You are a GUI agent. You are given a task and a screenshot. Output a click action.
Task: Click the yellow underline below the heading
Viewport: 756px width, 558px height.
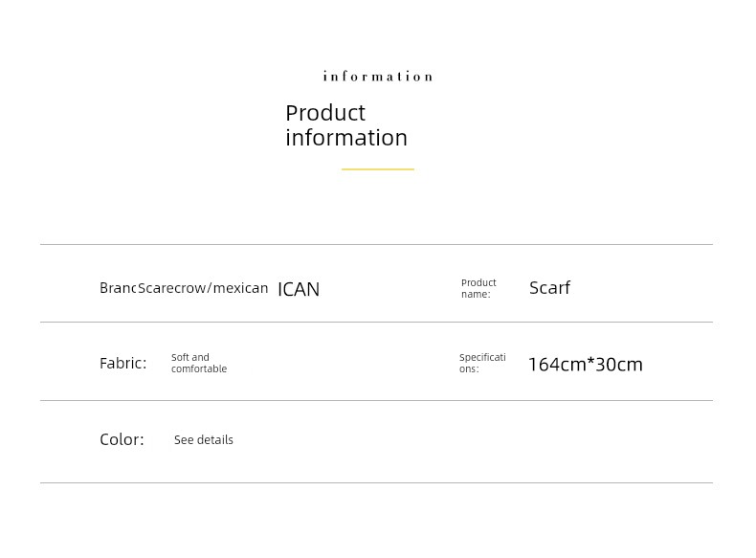pyautogui.click(x=377, y=169)
